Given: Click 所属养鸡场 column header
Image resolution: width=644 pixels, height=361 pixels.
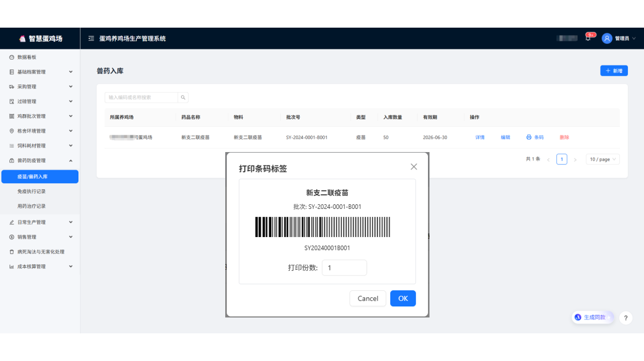Looking at the screenshot, I should (x=122, y=117).
